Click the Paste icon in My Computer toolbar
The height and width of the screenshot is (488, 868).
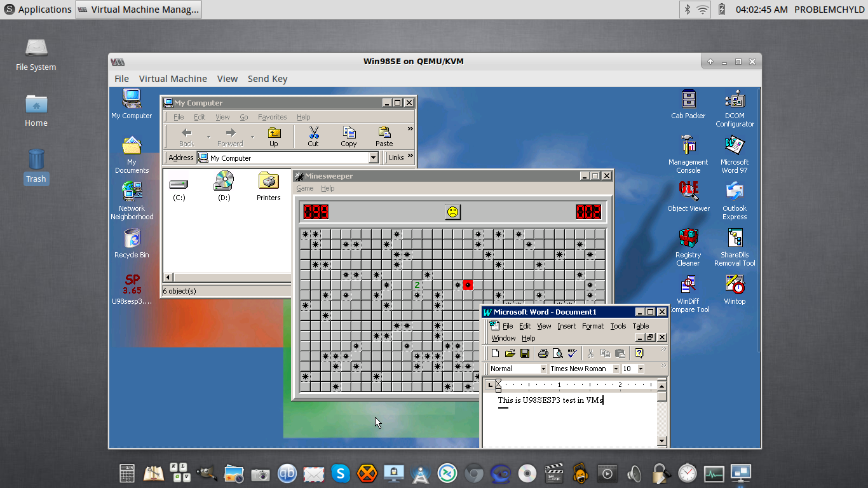384,136
